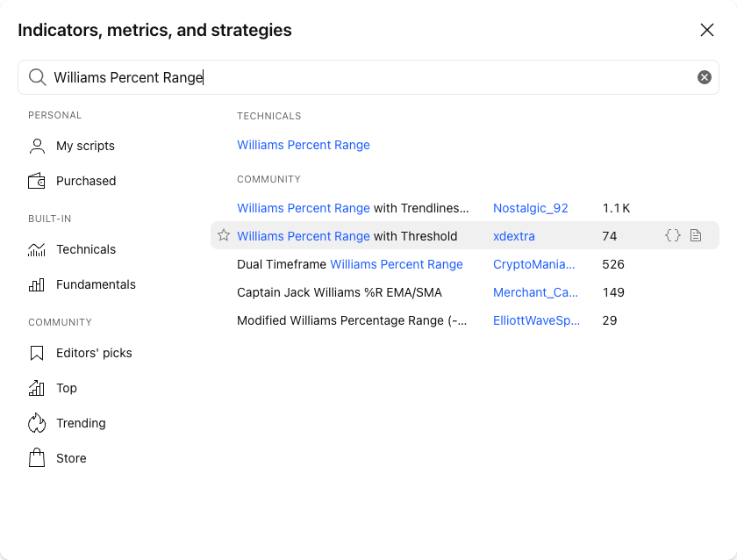Click the Purchased wallet icon

[x=37, y=181]
